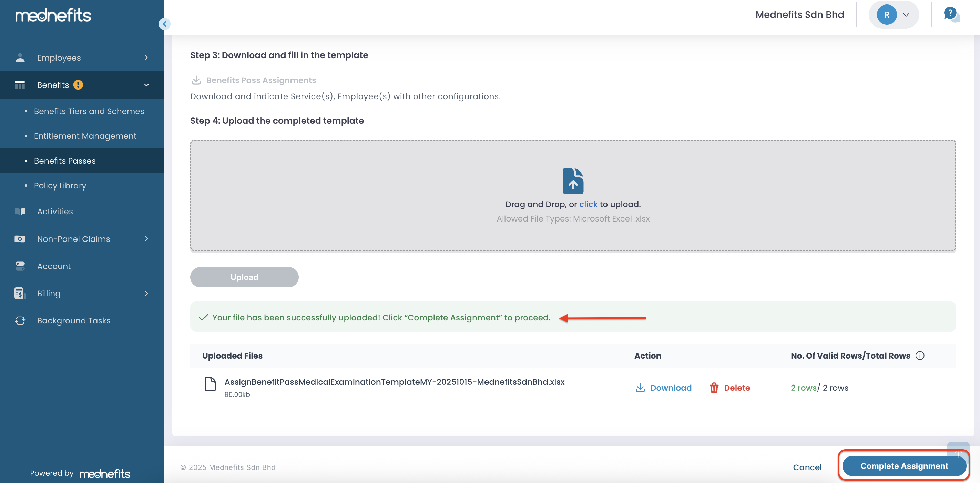Image resolution: width=980 pixels, height=483 pixels.
Task: Click the help chat question mark icon
Action: 951,14
